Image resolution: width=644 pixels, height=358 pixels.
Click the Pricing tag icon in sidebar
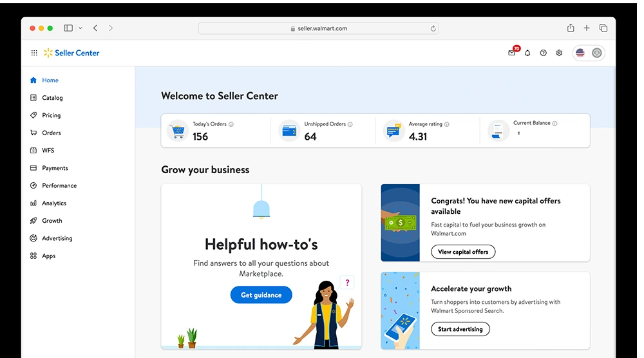pyautogui.click(x=33, y=115)
